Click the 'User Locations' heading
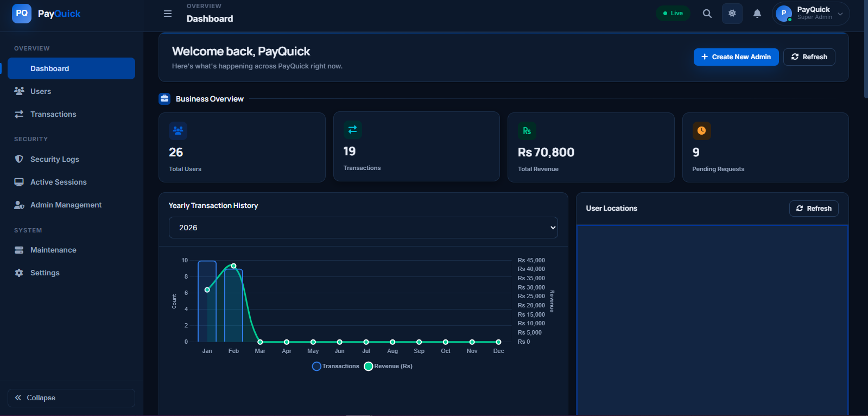 pyautogui.click(x=612, y=208)
